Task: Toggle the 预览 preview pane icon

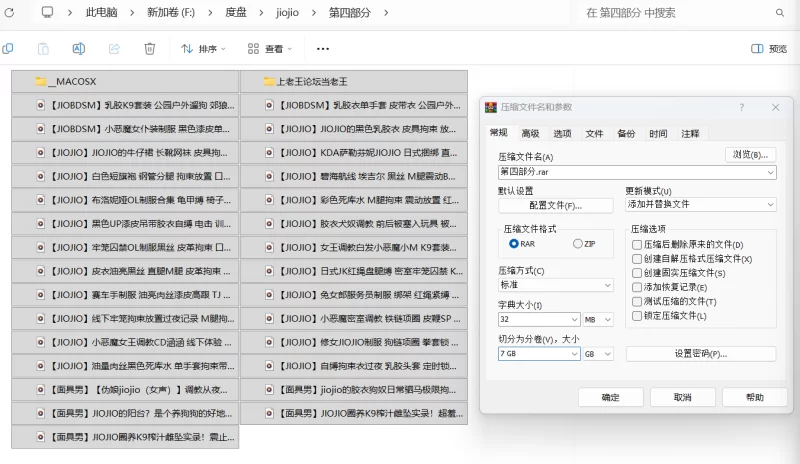Action: 768,48
